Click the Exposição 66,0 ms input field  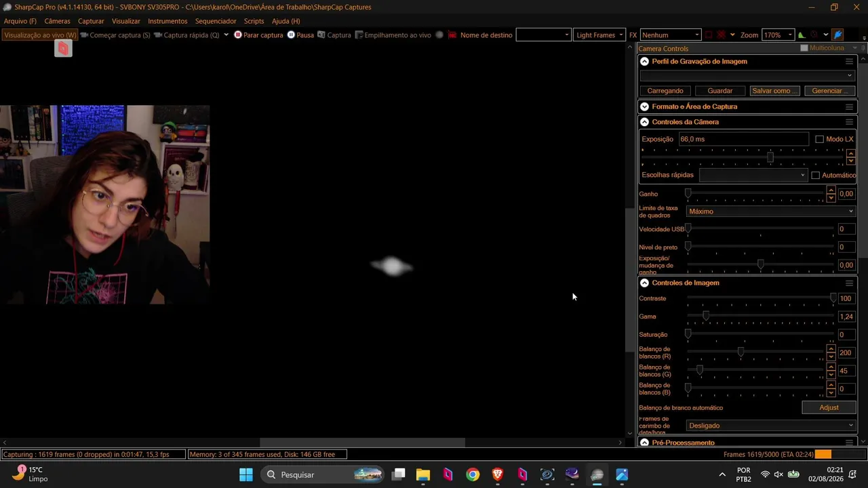pyautogui.click(x=743, y=139)
